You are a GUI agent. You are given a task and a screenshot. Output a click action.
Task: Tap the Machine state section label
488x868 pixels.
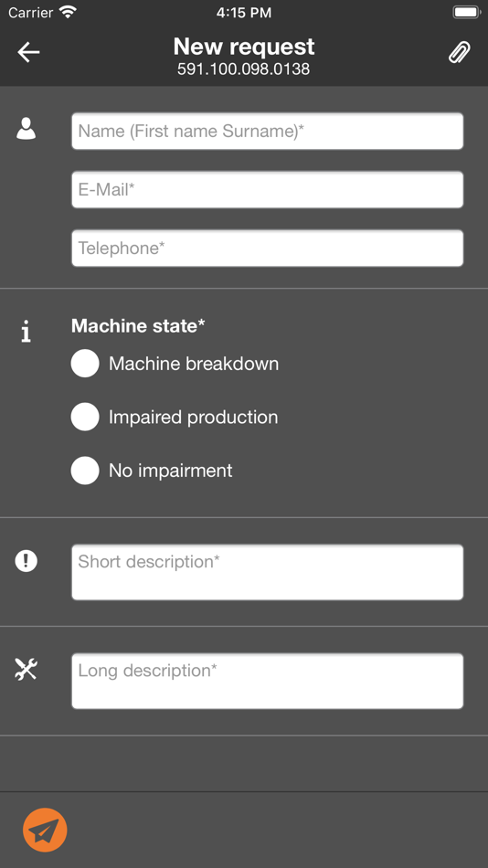coord(138,325)
